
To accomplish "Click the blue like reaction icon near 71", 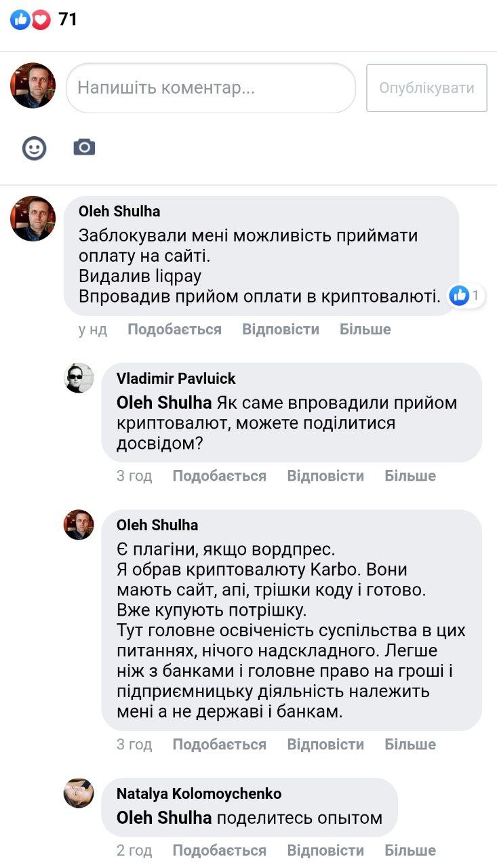I will [x=20, y=20].
